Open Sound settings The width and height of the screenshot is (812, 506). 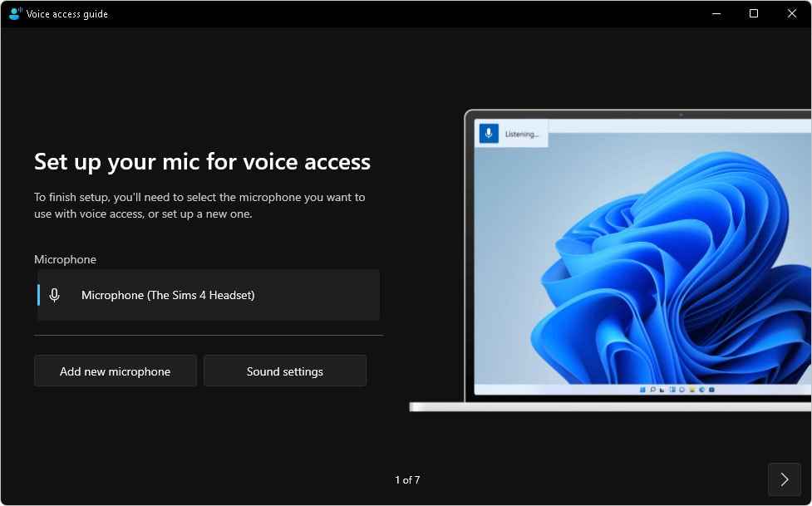coord(285,371)
